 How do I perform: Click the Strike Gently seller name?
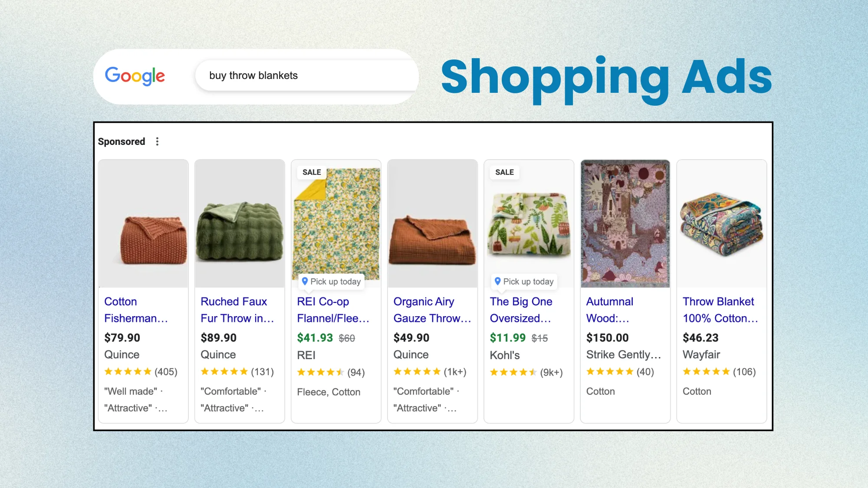[x=623, y=354]
